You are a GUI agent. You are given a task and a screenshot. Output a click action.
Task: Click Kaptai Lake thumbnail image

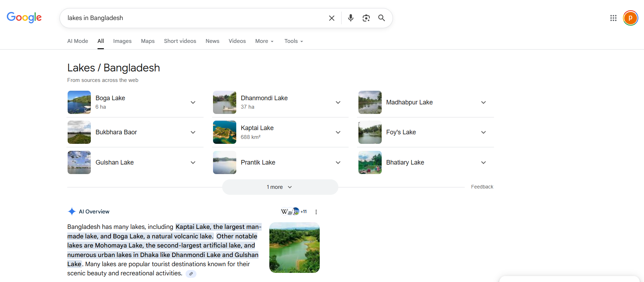tap(225, 132)
